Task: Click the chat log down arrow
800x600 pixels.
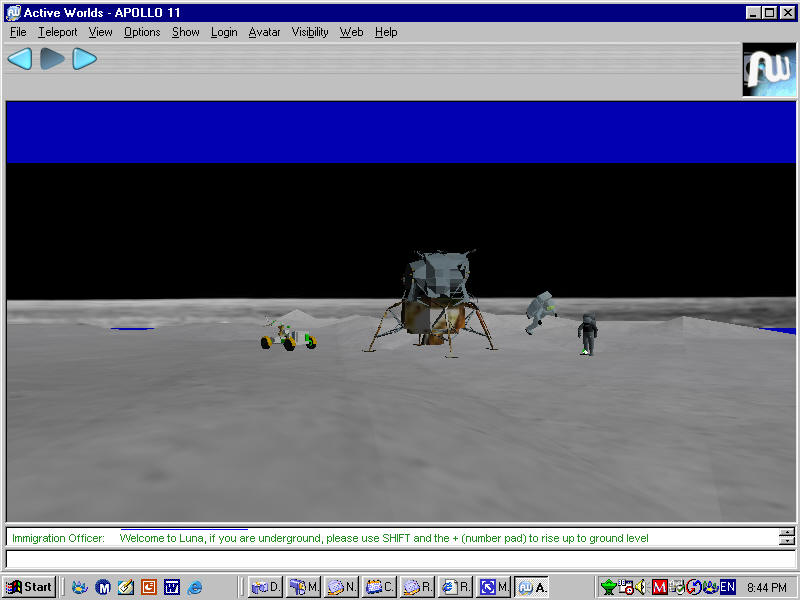Action: 787,541
